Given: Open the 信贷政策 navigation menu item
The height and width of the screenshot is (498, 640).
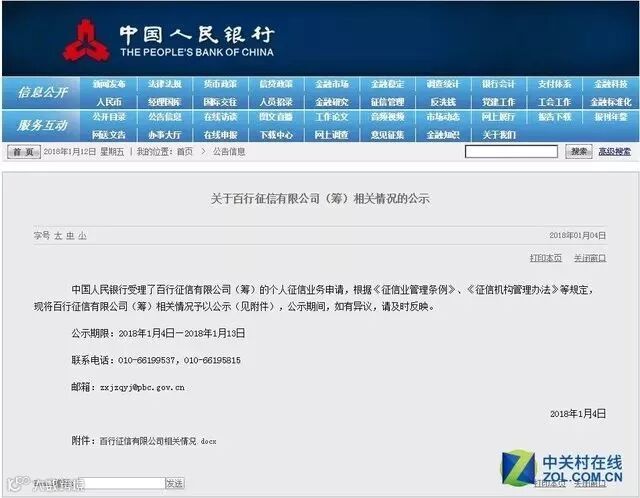Looking at the screenshot, I should pos(276,84).
